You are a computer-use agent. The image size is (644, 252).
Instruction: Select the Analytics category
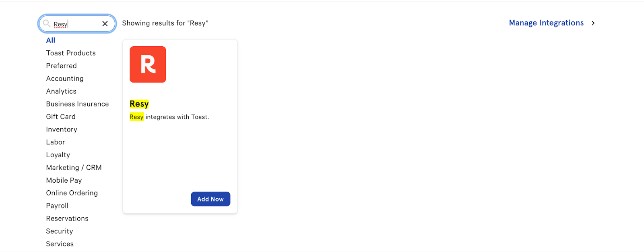61,91
